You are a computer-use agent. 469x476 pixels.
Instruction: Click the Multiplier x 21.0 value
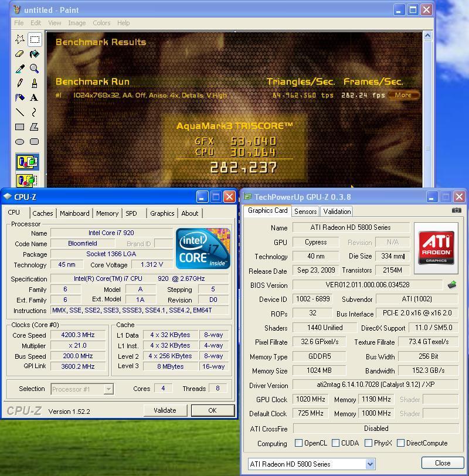(x=78, y=345)
